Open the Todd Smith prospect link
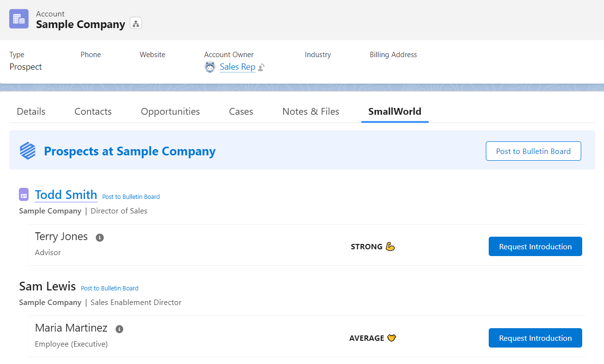Image resolution: width=604 pixels, height=364 pixels. 66,194
